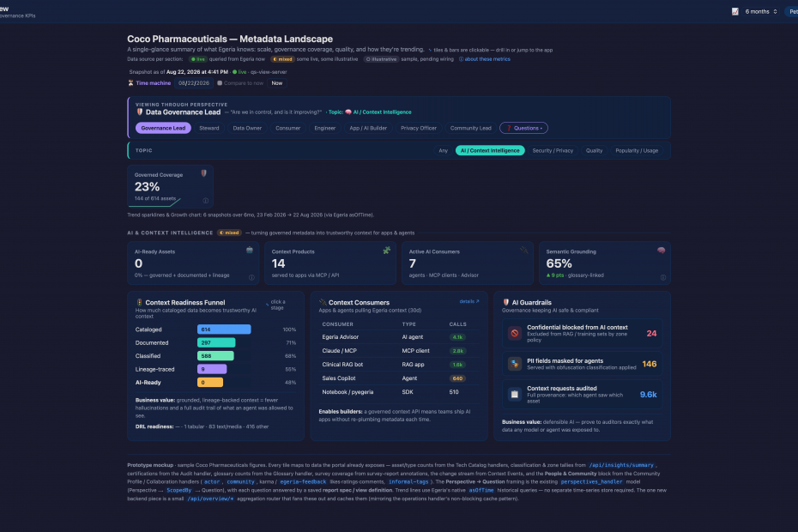Select the Consumer perspective

point(288,129)
